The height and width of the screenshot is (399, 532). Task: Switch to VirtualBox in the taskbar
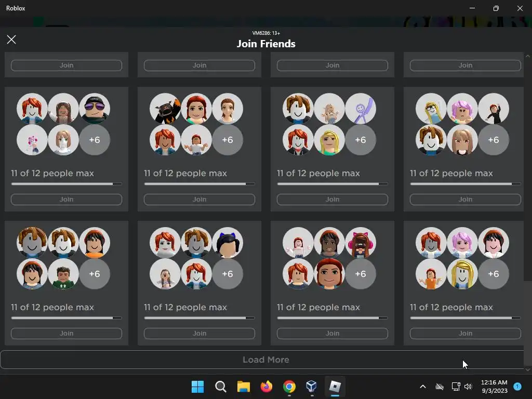click(312, 387)
